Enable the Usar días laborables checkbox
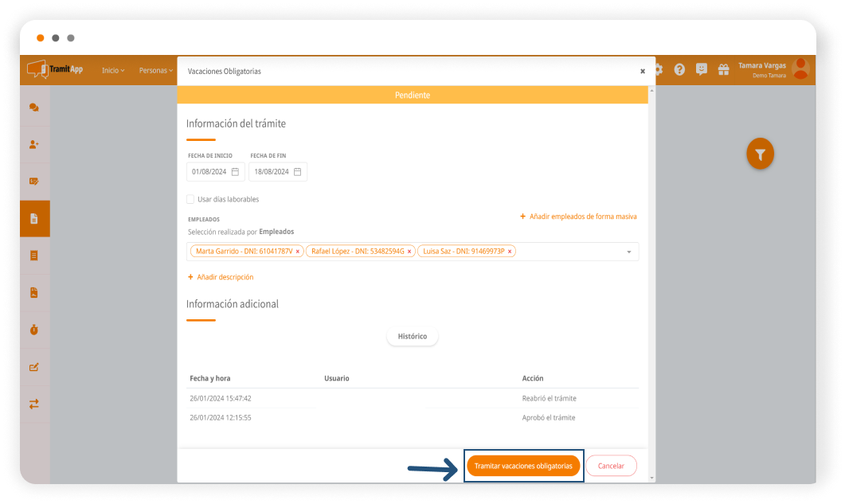 (190, 199)
